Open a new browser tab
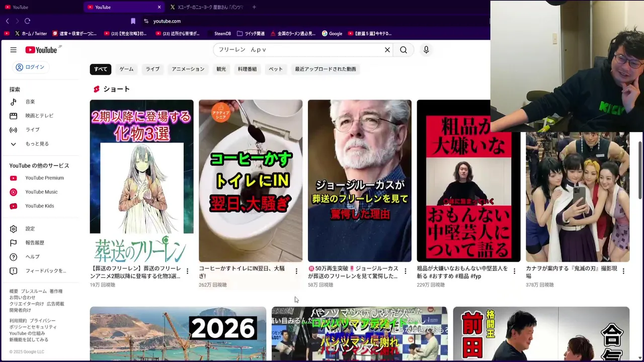 (254, 7)
